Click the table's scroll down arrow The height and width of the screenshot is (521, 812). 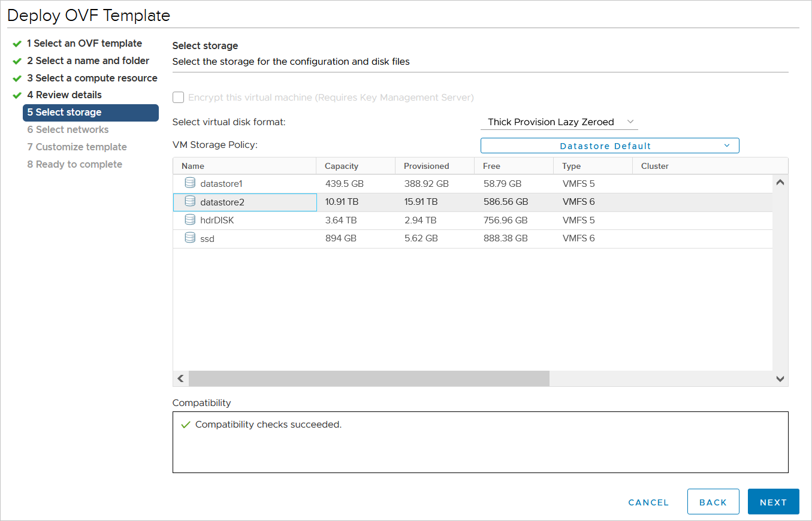click(780, 378)
